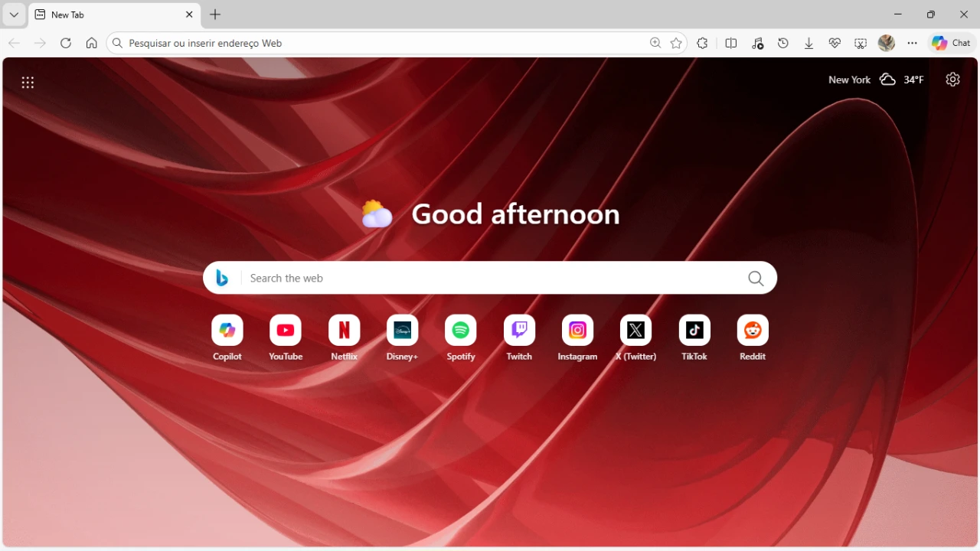This screenshot has height=551, width=980.
Task: Add page to favorites star icon
Action: tap(676, 44)
